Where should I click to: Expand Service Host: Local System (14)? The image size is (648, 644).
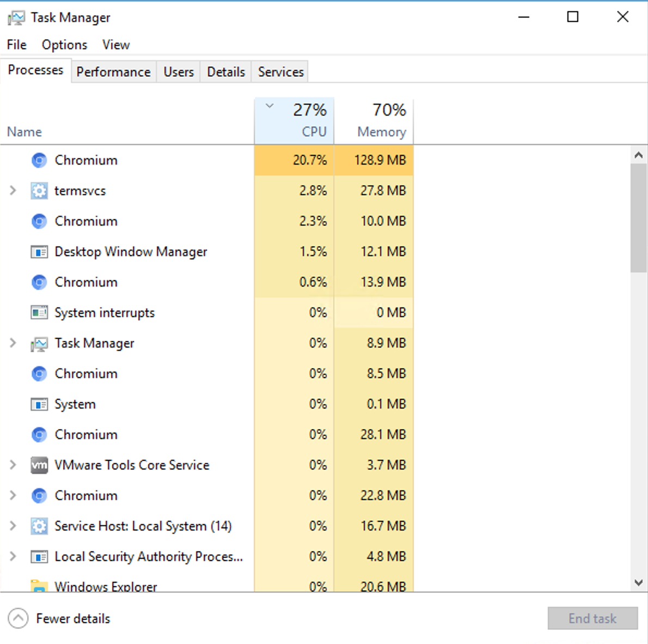(x=13, y=526)
